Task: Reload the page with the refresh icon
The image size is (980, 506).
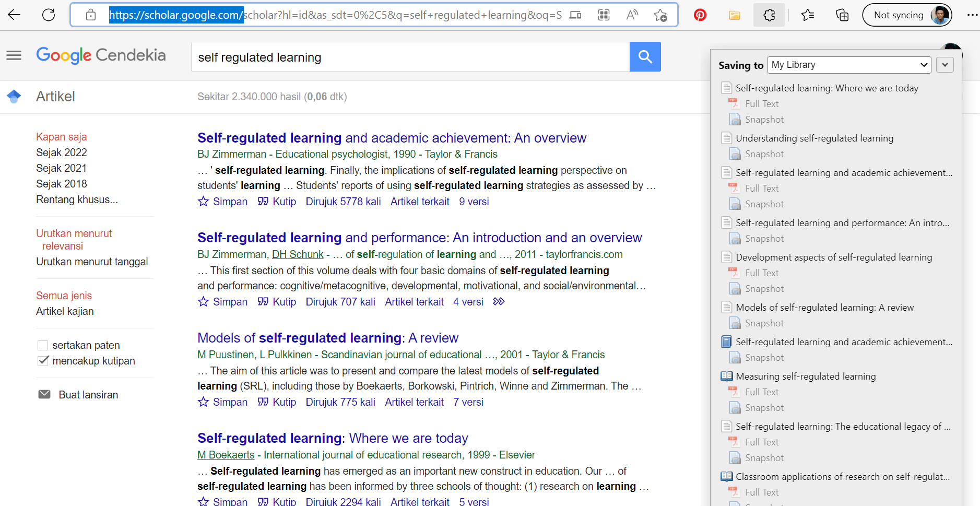Action: pyautogui.click(x=49, y=15)
